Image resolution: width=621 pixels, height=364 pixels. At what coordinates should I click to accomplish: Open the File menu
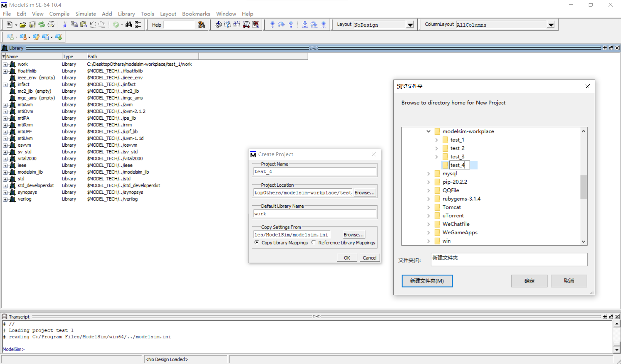click(x=7, y=14)
